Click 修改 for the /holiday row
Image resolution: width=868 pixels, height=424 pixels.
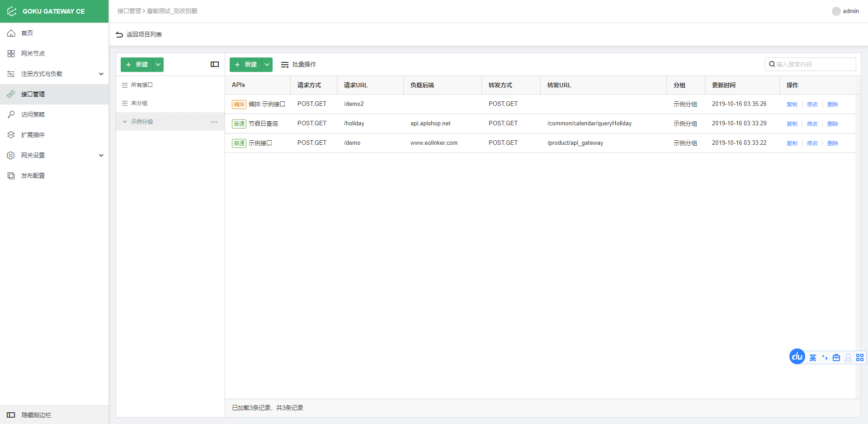(812, 124)
